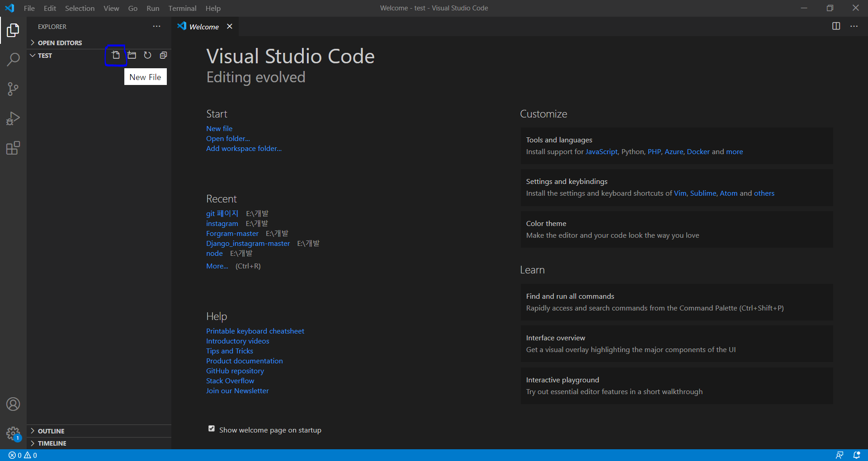Close the Welcome tab
868x461 pixels.
click(230, 26)
